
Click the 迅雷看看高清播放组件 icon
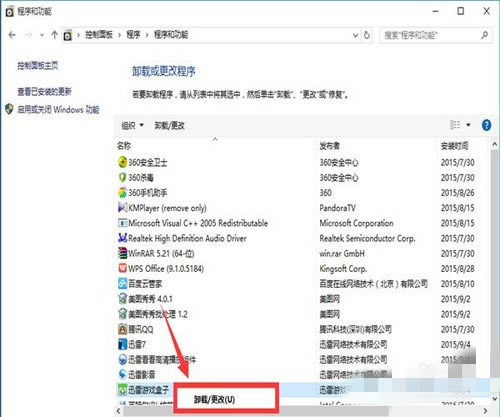point(123,359)
